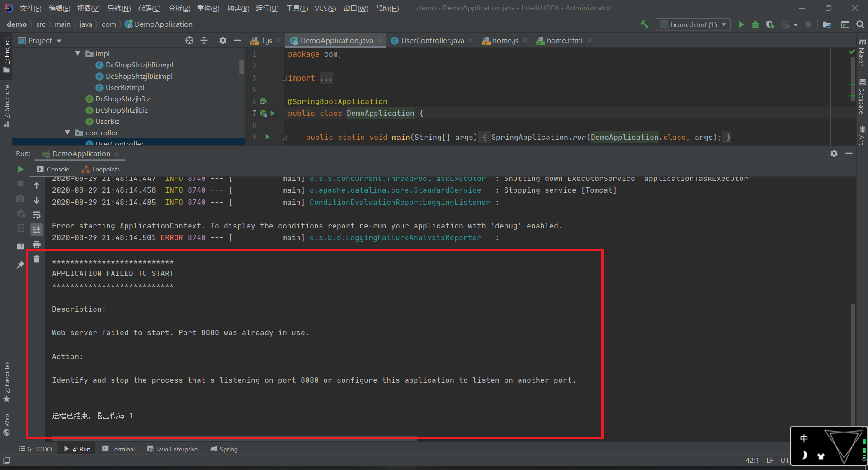Open Project panel settings gear
868x470 pixels.
222,40
